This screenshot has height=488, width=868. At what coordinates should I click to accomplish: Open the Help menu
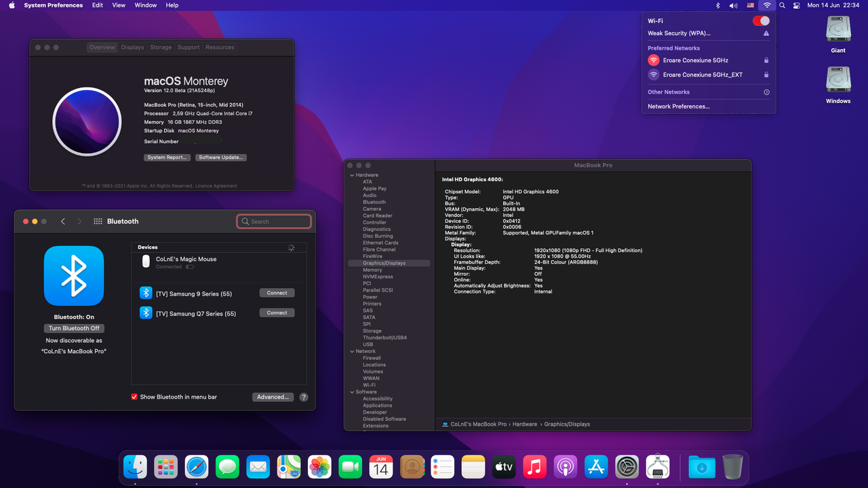pos(172,5)
